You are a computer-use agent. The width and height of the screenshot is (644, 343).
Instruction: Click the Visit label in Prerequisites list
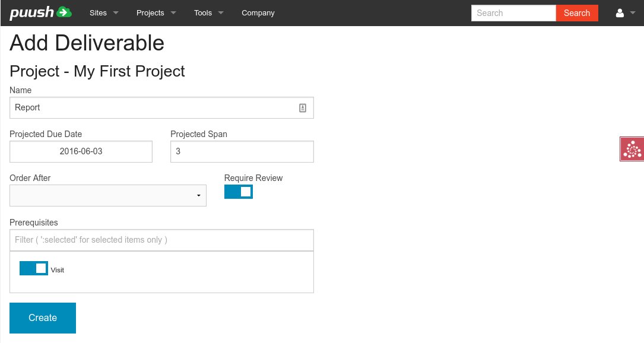pos(58,270)
